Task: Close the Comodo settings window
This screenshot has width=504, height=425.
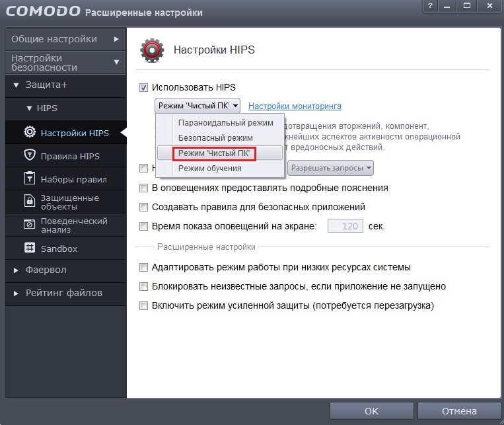Action: [x=489, y=6]
